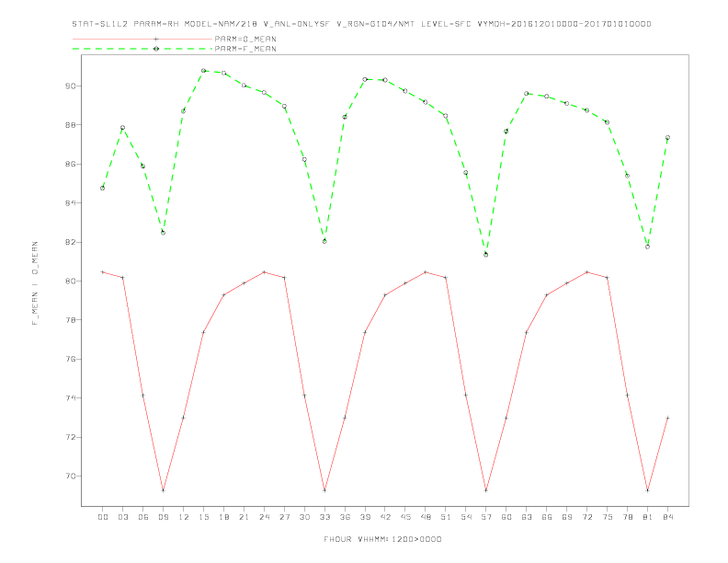Click the 66 label on the x-axis
Screen dimensions: 728x563
pos(547,517)
